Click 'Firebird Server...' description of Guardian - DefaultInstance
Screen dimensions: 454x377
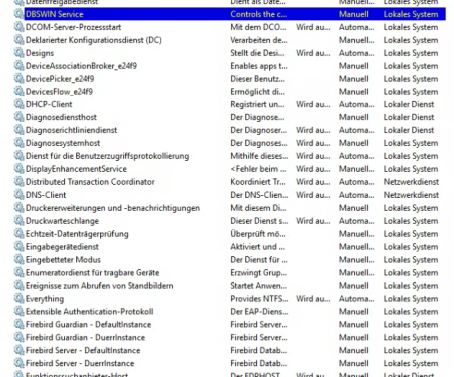[259, 325]
